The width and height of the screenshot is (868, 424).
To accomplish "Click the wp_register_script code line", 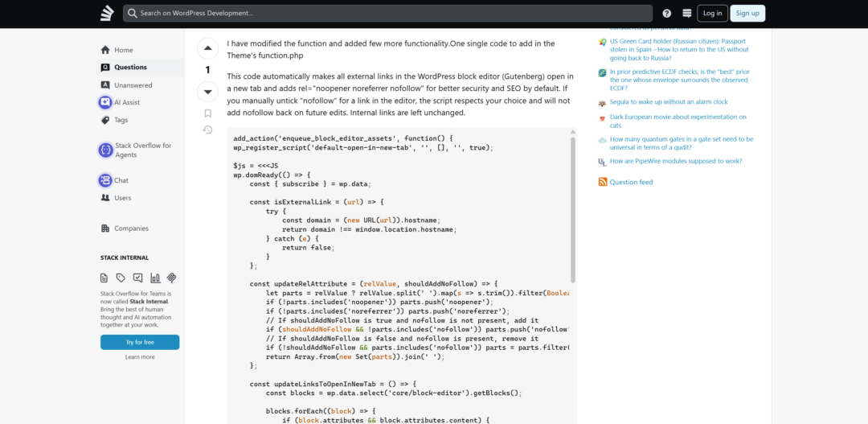I will tap(363, 148).
